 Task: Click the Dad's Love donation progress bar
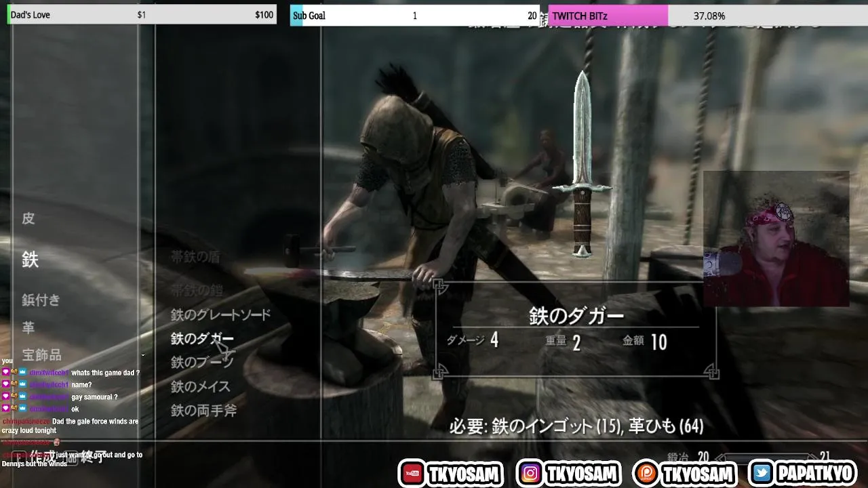pyautogui.click(x=142, y=15)
